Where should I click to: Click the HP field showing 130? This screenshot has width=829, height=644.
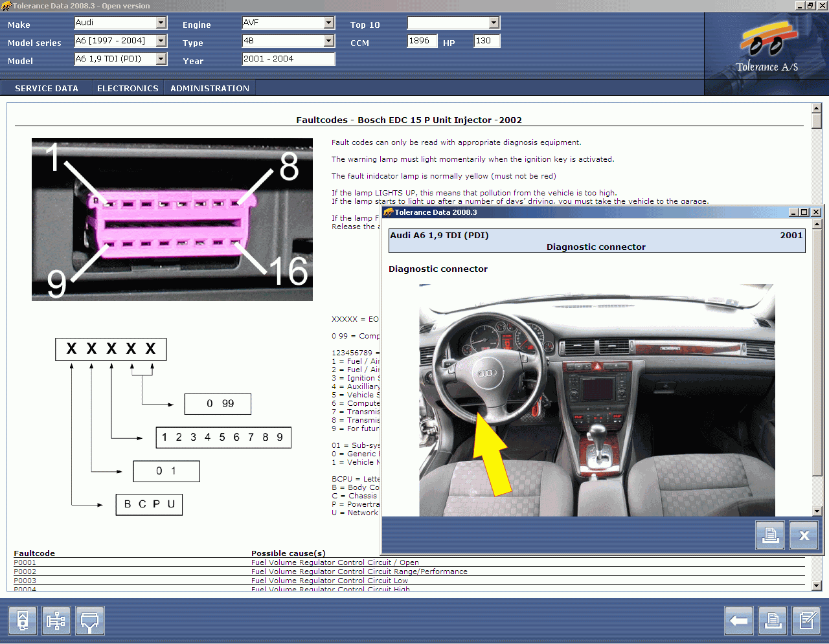(487, 41)
